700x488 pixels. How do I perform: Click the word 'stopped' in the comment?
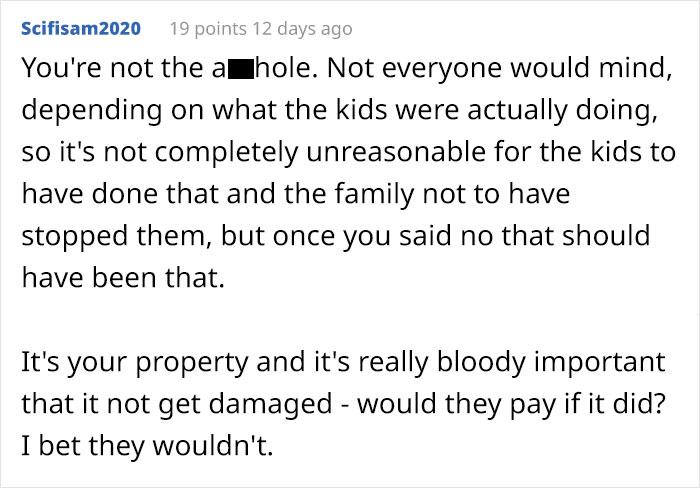click(75, 237)
